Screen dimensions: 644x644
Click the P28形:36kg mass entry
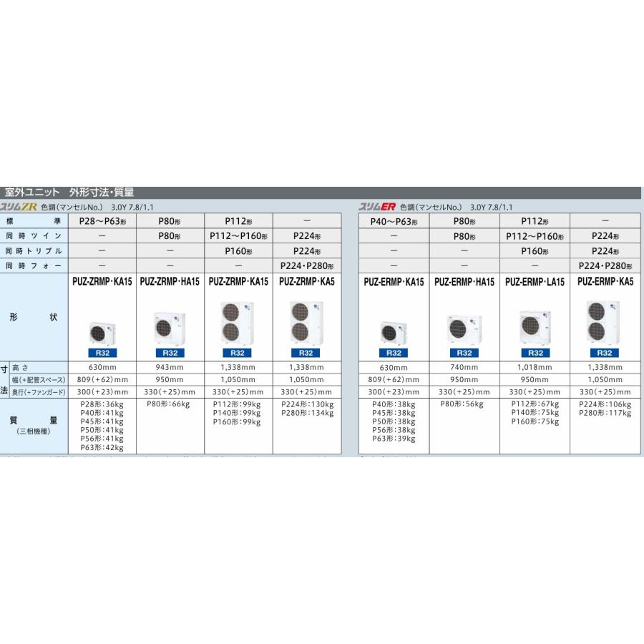click(102, 404)
